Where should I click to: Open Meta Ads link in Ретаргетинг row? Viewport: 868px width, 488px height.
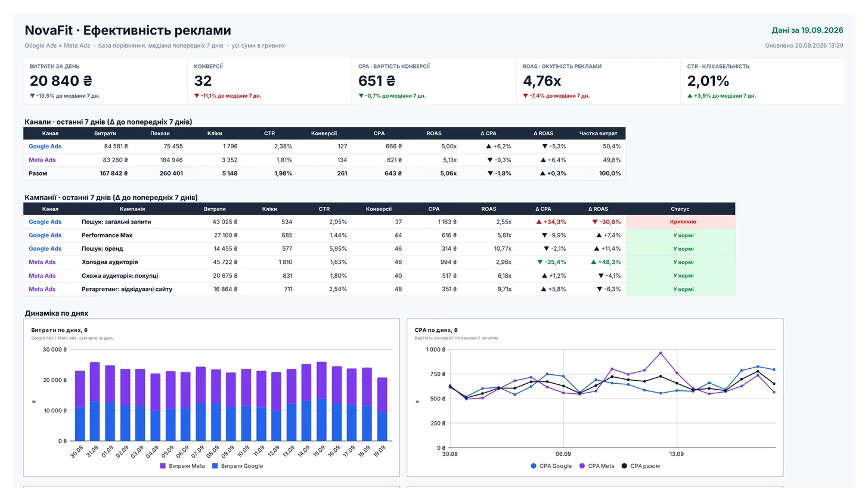(42, 289)
